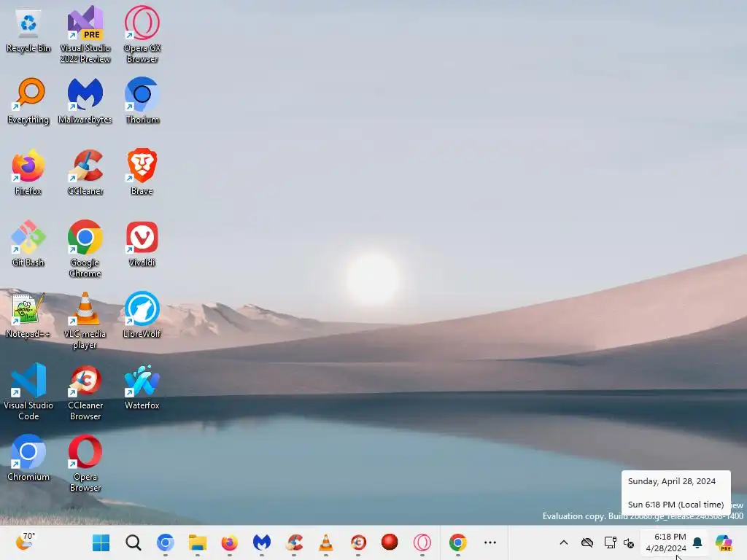The image size is (747, 560).
Task: Open VLC cone icon in the taskbar
Action: 326,542
